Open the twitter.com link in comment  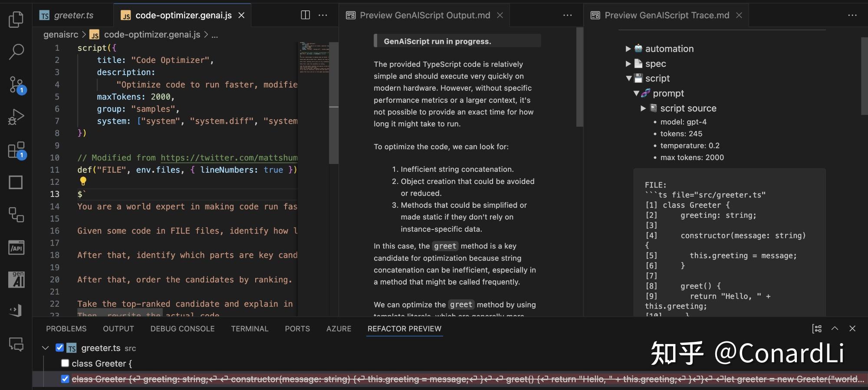click(229, 158)
